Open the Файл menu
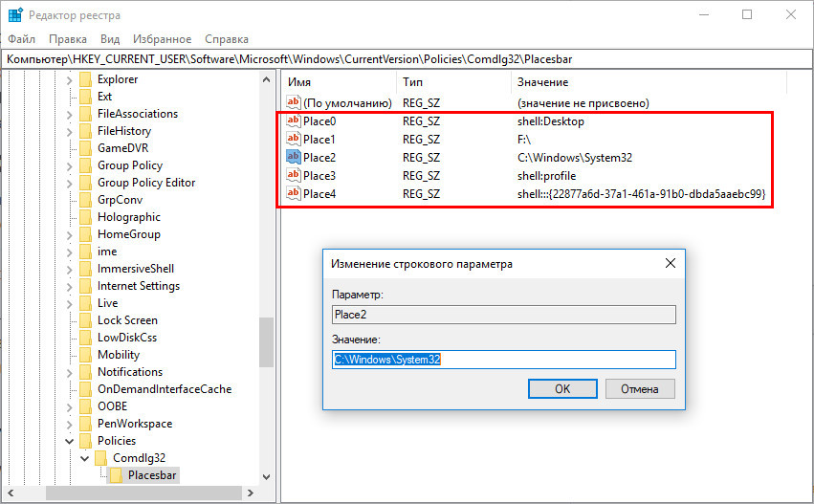814x504 pixels. pos(21,39)
